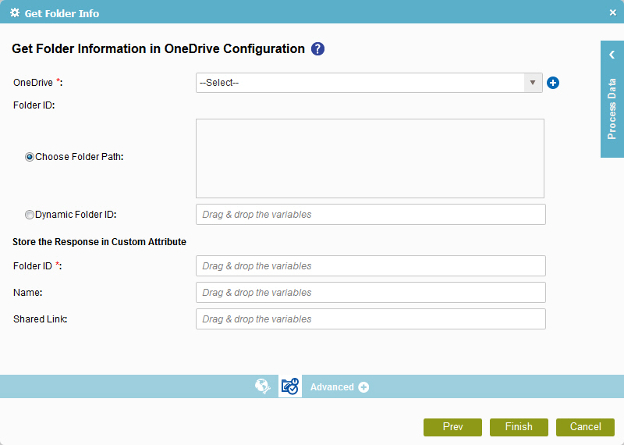Focus the Shared Link response field

click(370, 319)
